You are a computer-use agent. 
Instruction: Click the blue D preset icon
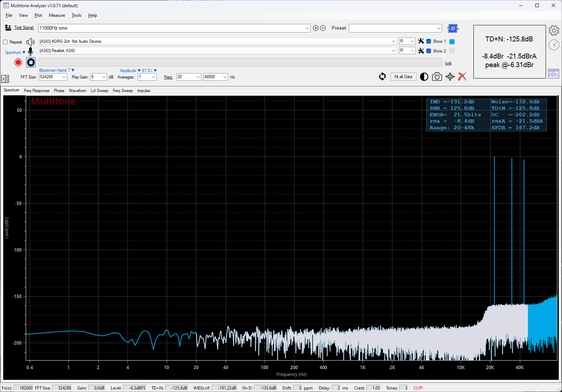tap(453, 28)
